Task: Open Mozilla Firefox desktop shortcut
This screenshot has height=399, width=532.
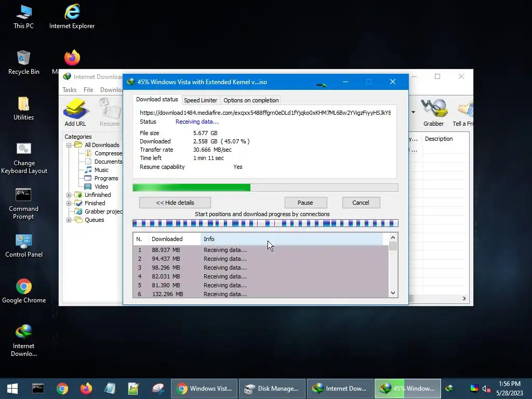Action: (x=72, y=58)
